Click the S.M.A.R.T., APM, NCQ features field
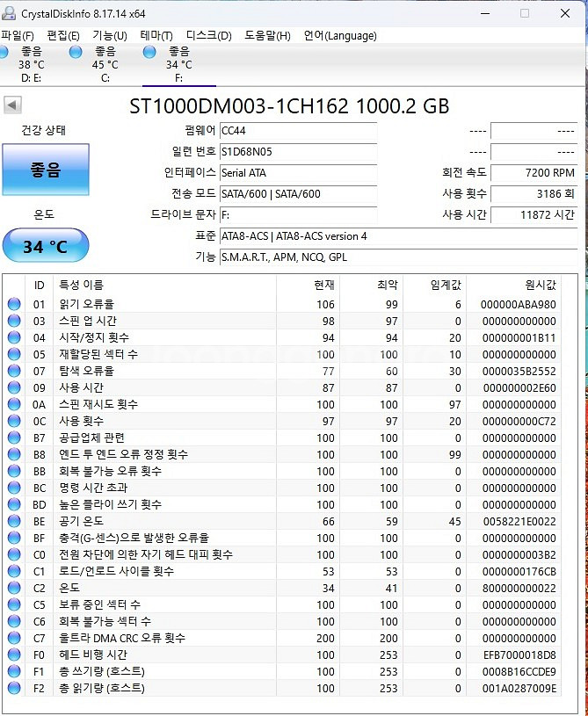This screenshot has height=716, width=588. coord(398,257)
